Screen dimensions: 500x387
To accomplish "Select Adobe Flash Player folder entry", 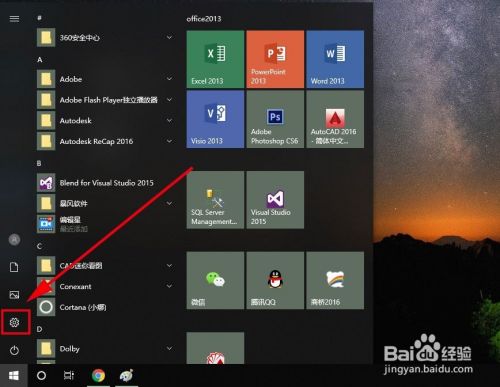I will coord(106,100).
